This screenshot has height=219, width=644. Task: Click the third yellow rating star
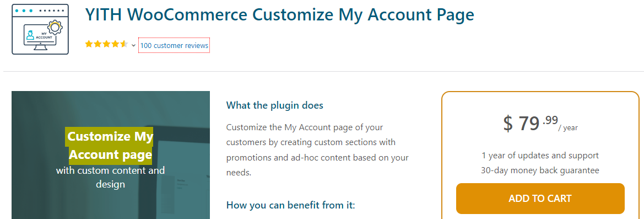(107, 44)
